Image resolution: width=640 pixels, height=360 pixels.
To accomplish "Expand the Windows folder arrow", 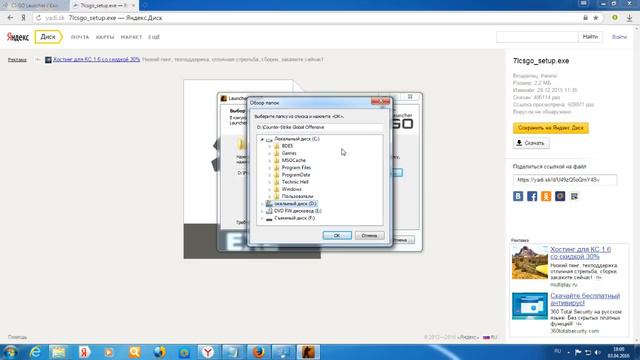I will point(269,189).
